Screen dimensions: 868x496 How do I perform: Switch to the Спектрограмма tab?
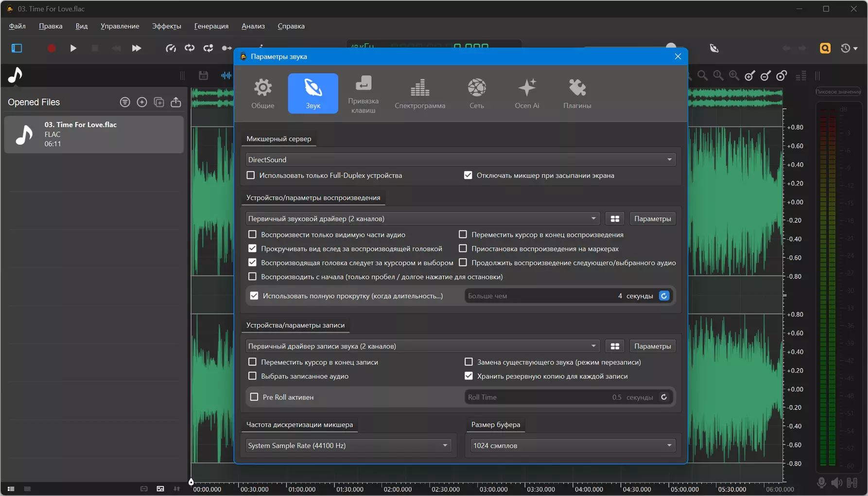[x=420, y=93]
